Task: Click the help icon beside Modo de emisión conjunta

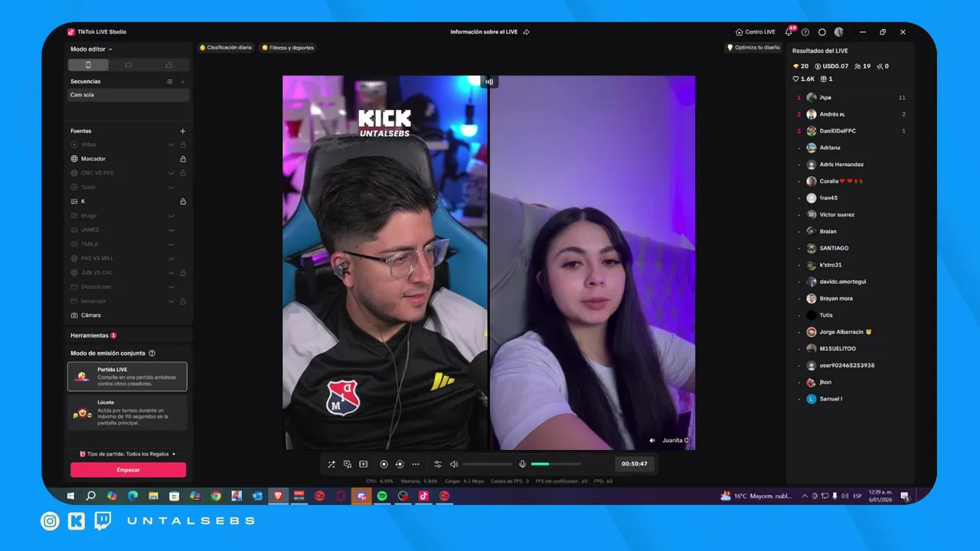Action: [x=152, y=354]
